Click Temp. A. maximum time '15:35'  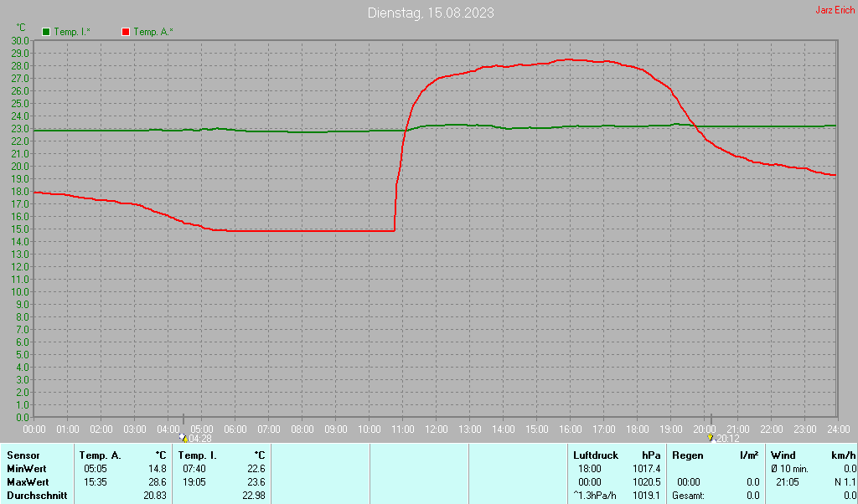[x=96, y=483]
